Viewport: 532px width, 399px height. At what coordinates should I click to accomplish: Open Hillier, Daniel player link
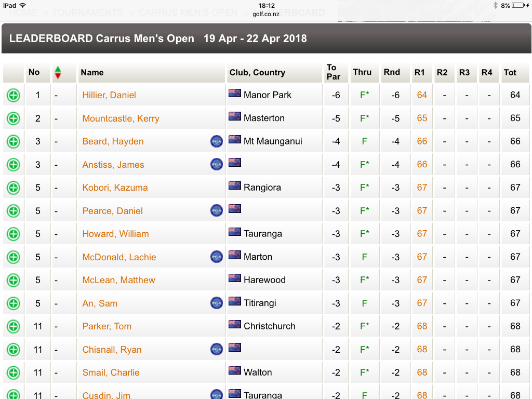(x=109, y=96)
